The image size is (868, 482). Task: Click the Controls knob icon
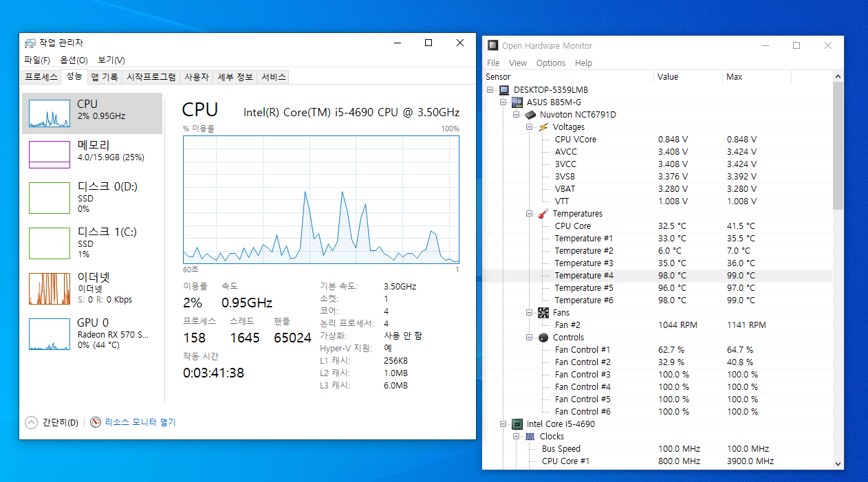[x=543, y=338]
